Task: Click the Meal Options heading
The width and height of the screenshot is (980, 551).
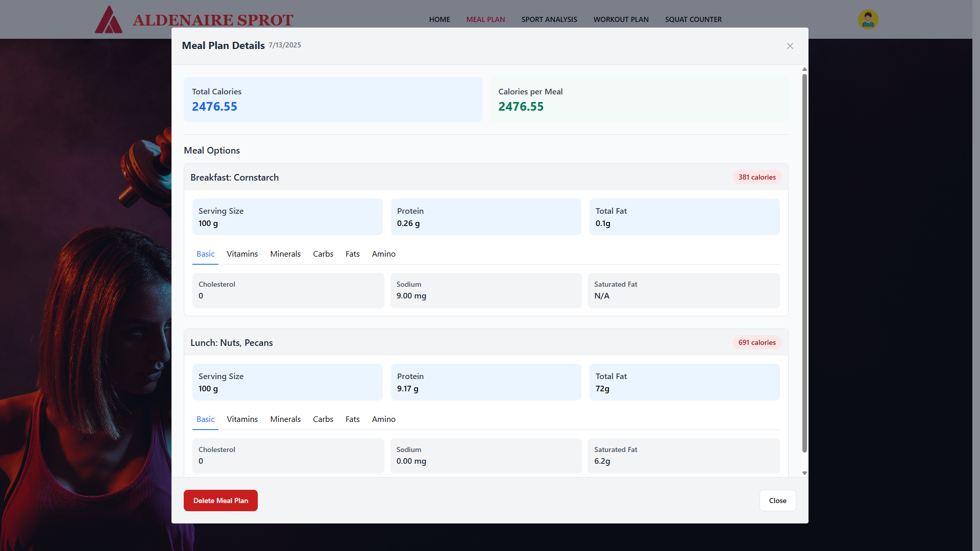Action: point(212,151)
